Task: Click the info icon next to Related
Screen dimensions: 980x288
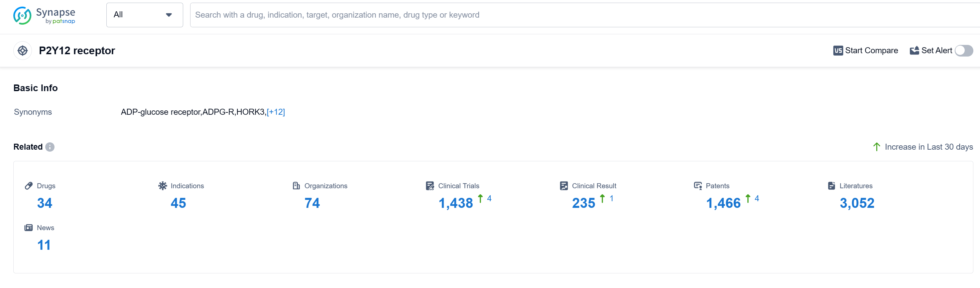Action: click(50, 147)
